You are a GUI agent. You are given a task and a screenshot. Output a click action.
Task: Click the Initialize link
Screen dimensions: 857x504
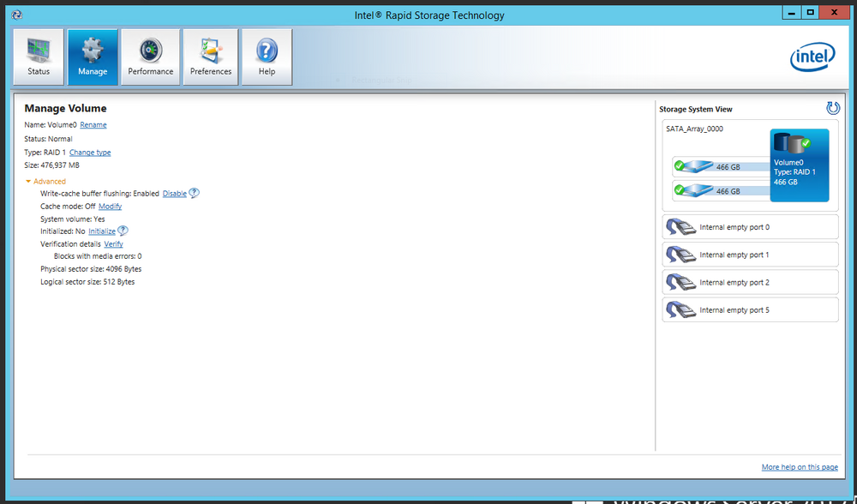tap(102, 231)
